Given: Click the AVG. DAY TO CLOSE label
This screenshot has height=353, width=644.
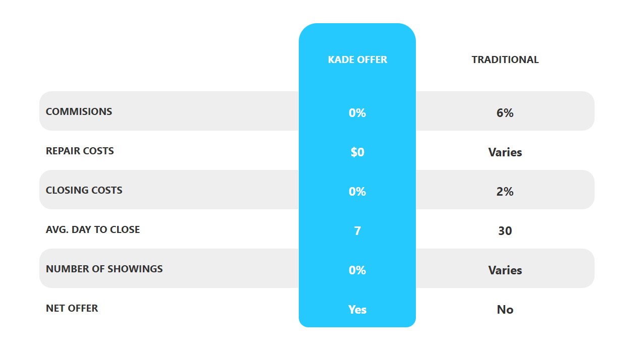Looking at the screenshot, I should [93, 229].
